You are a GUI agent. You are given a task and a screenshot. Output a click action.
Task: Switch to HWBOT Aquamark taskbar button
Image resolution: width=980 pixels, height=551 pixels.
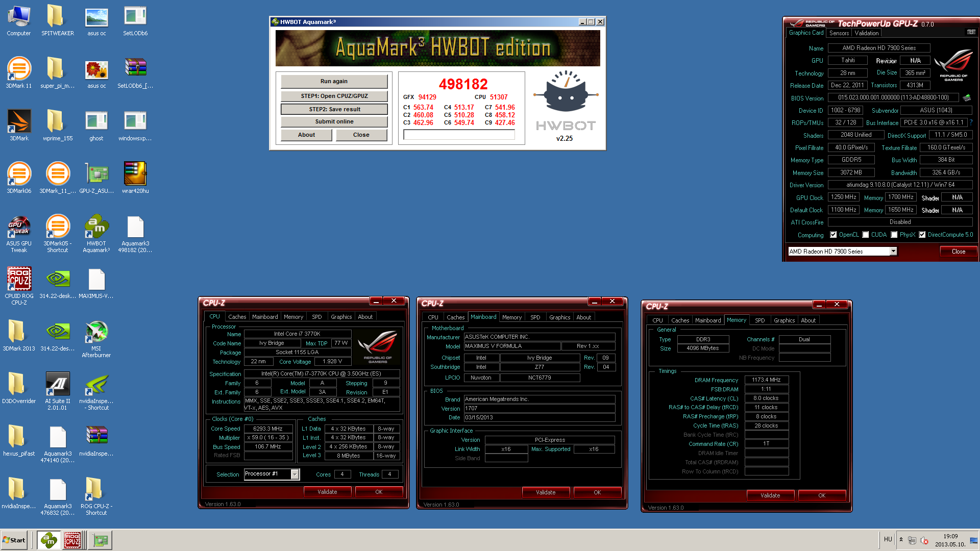pyautogui.click(x=49, y=540)
